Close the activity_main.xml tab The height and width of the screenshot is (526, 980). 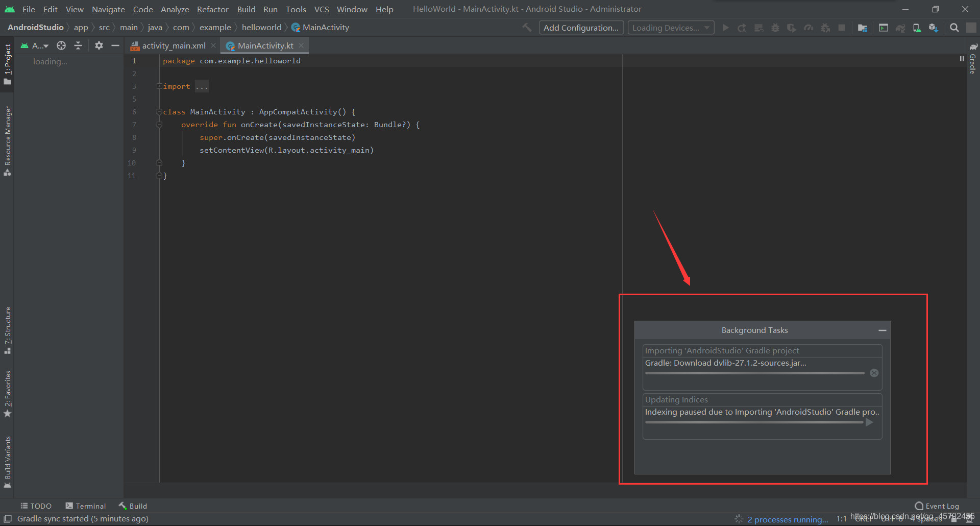click(x=213, y=45)
